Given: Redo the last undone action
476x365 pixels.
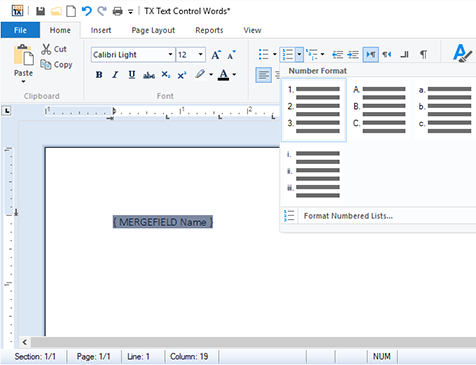Looking at the screenshot, I should pos(102,11).
